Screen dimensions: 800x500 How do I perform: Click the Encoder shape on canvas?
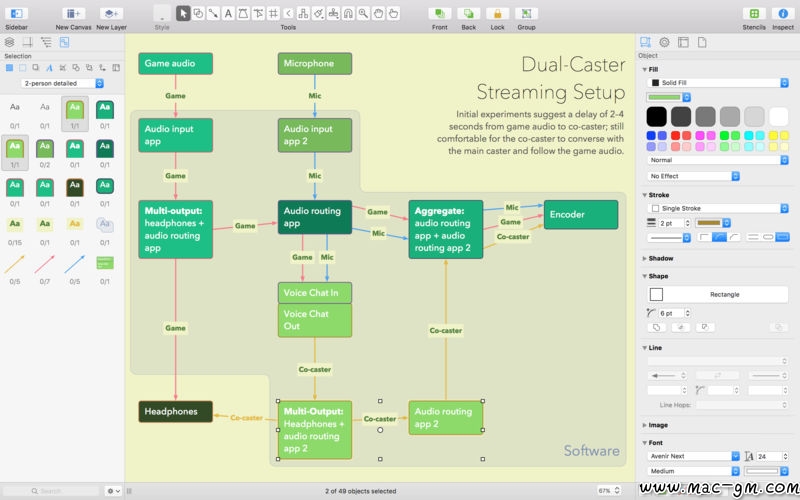[x=581, y=215]
